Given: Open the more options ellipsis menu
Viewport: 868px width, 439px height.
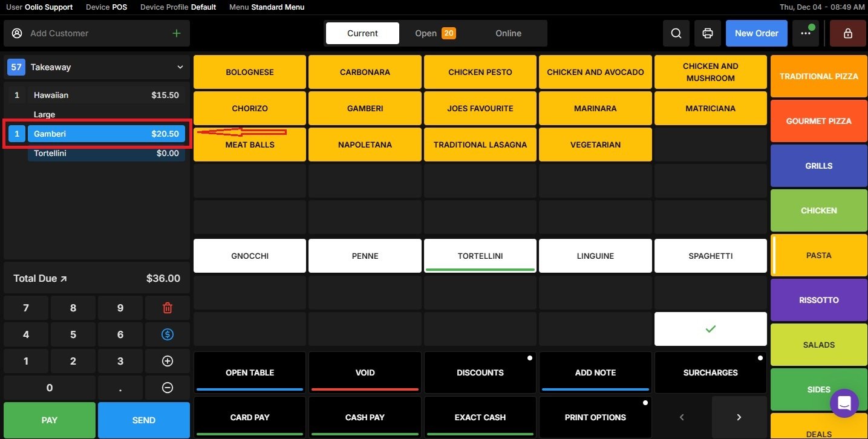Looking at the screenshot, I should coord(805,33).
